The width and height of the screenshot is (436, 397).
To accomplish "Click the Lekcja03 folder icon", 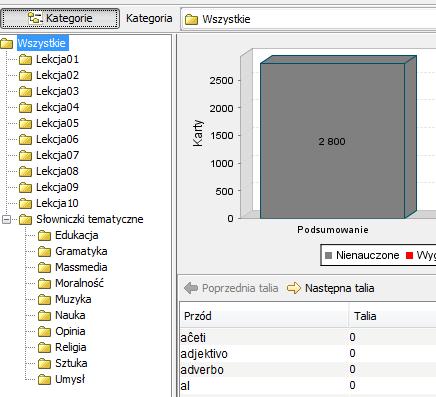I will (25, 92).
